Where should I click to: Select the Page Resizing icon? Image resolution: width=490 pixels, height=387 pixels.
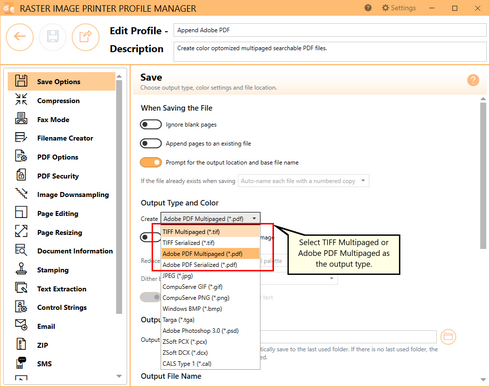(x=21, y=231)
